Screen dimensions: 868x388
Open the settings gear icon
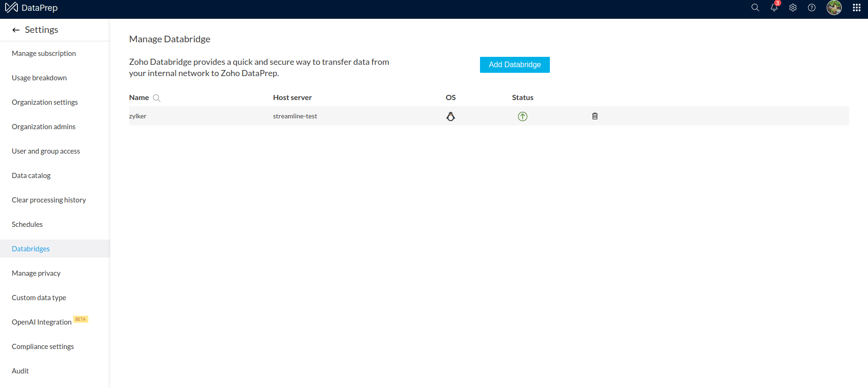(793, 8)
